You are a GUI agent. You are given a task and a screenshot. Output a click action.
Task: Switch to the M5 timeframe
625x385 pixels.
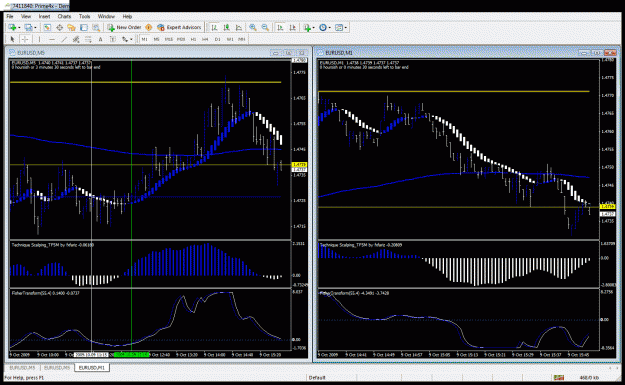pyautogui.click(x=156, y=39)
